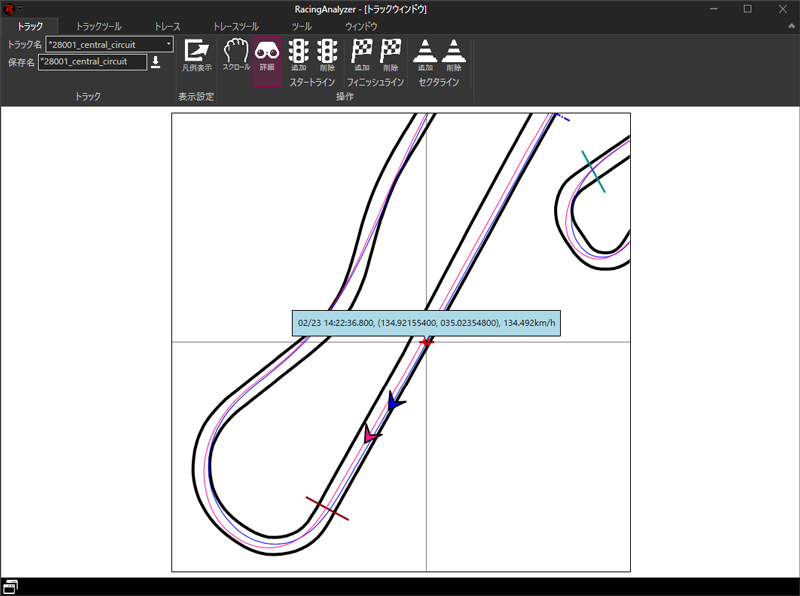This screenshot has width=800, height=596.
Task: Click the 保存名 text field
Action: click(x=92, y=62)
